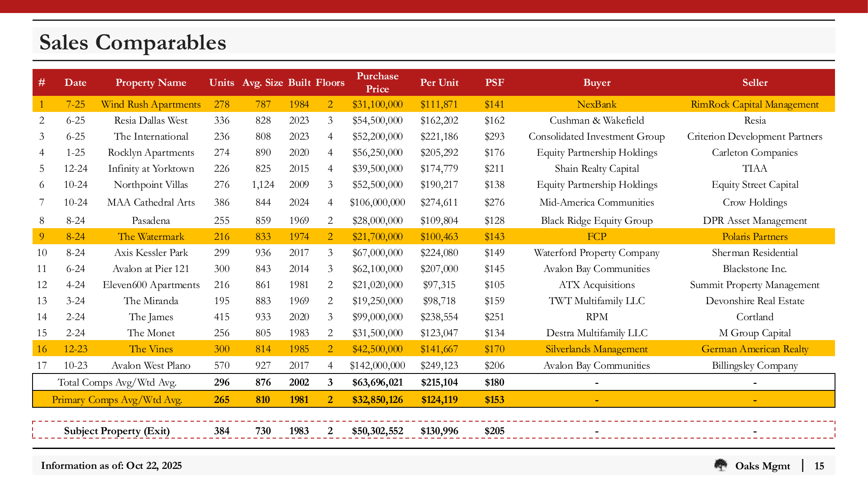868x488 pixels.
Task: Click 'The James' property cell
Action: pyautogui.click(x=151, y=317)
